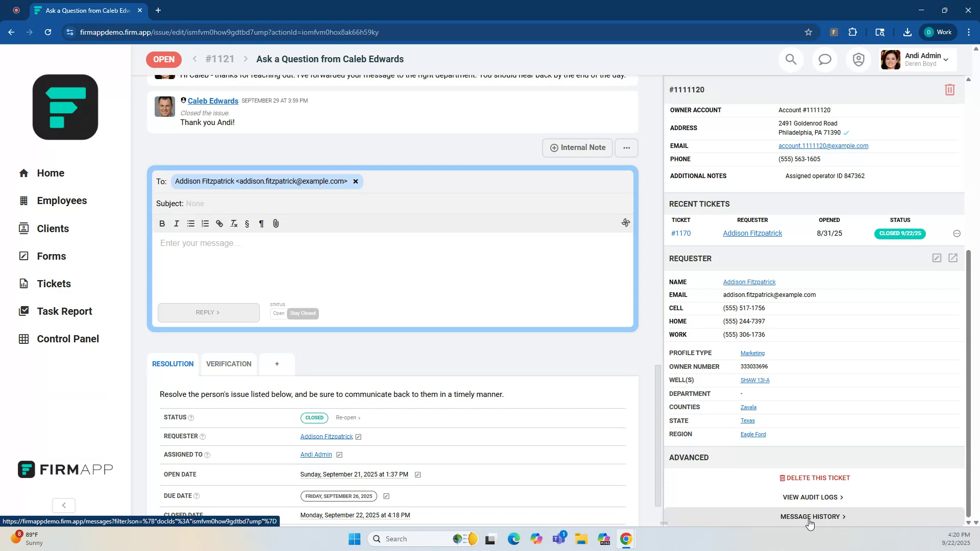Edit requester details with the pencil icon
The width and height of the screenshot is (980, 551).
click(x=937, y=258)
